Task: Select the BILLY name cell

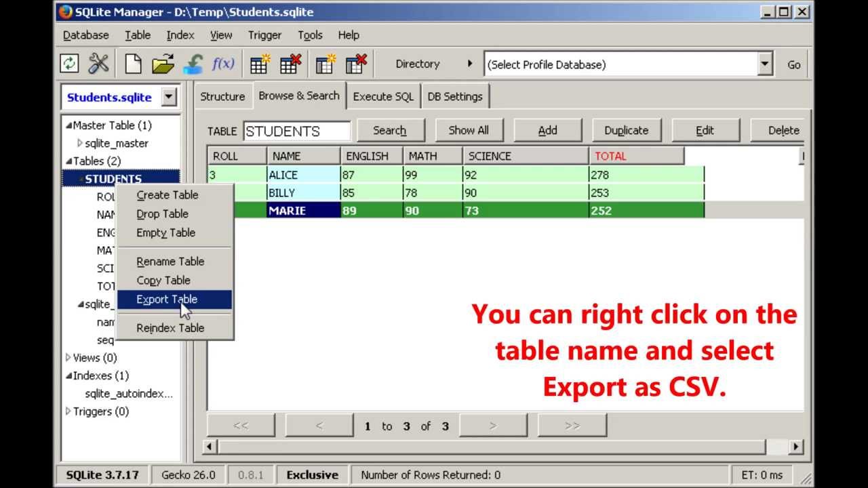Action: click(304, 193)
